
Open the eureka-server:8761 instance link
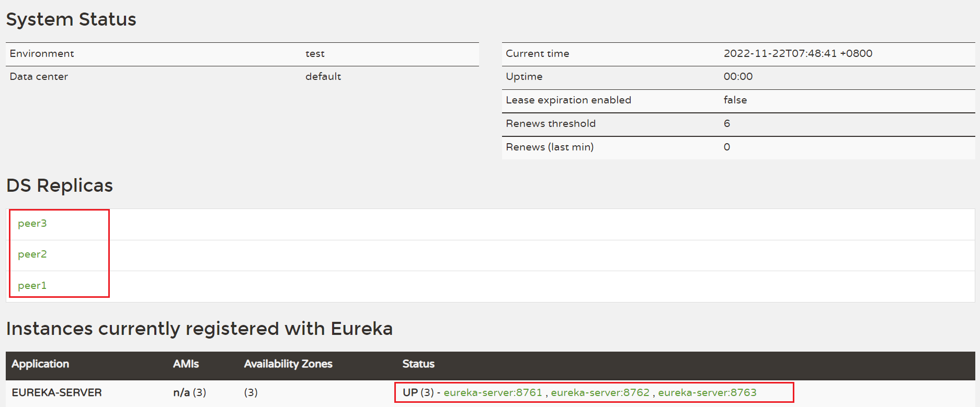[x=493, y=392]
